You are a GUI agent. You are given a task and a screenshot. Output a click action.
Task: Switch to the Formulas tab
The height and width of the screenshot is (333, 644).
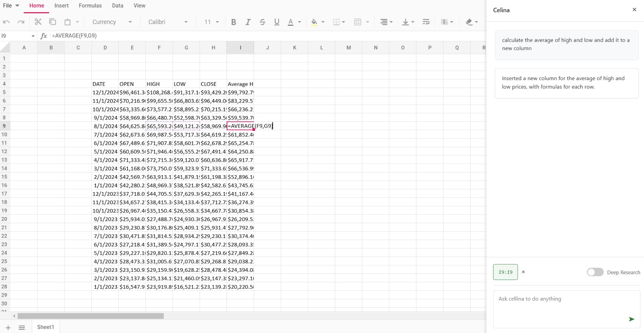(x=90, y=6)
